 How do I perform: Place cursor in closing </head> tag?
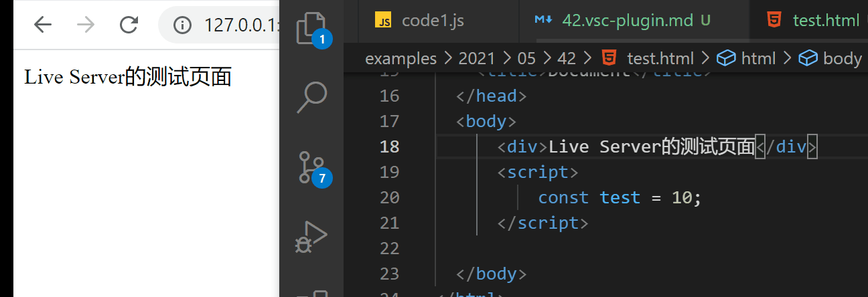coord(492,96)
